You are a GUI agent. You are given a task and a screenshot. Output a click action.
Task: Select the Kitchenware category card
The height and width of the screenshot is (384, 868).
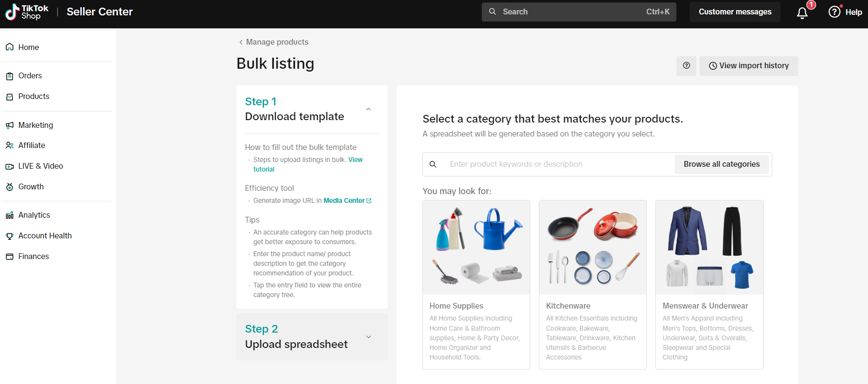pos(592,285)
